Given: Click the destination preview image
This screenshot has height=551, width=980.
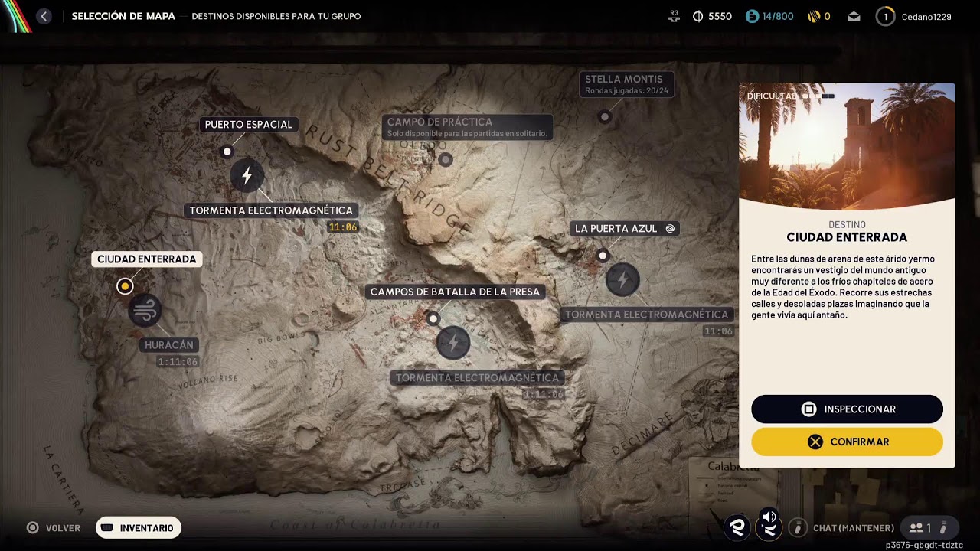Looking at the screenshot, I should point(847,145).
